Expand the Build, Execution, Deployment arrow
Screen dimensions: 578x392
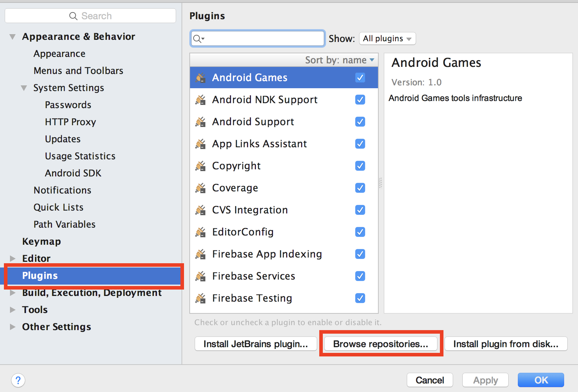click(x=12, y=293)
